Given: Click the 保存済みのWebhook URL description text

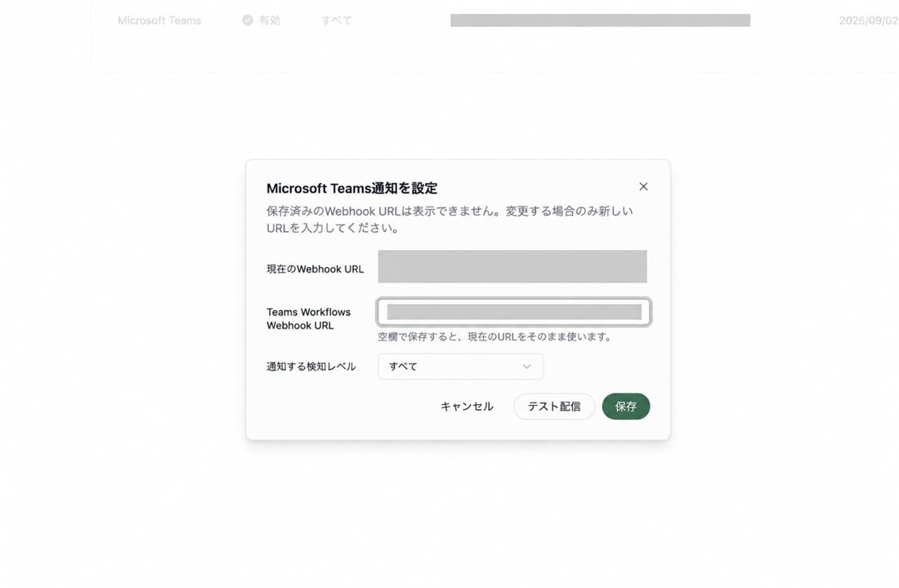Looking at the screenshot, I should [449, 220].
